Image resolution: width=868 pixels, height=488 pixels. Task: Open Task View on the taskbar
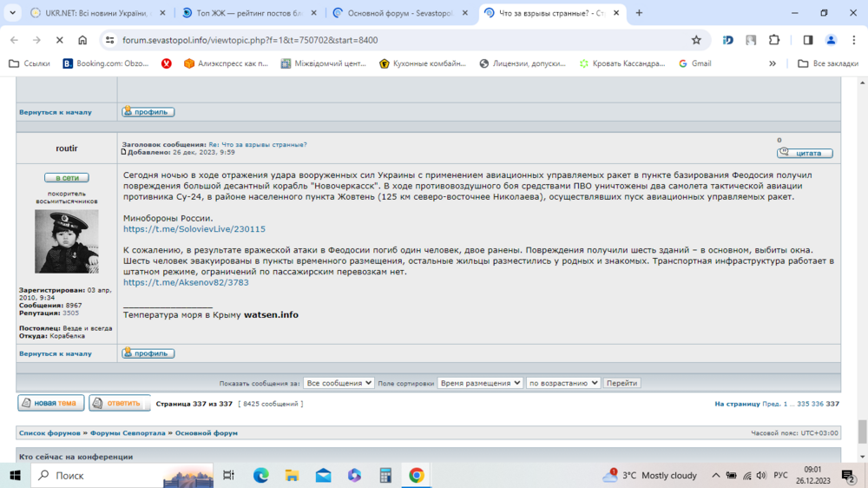coord(228,475)
